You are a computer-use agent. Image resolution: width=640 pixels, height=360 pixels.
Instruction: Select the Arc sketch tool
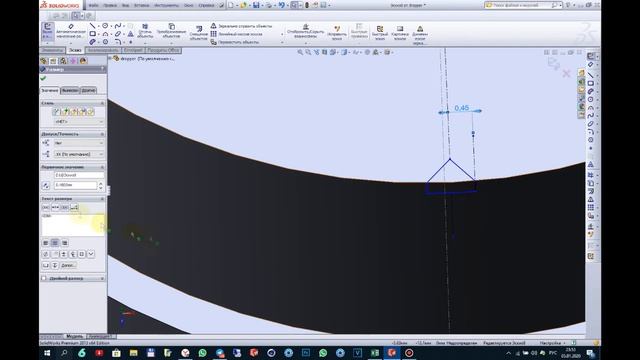105,34
